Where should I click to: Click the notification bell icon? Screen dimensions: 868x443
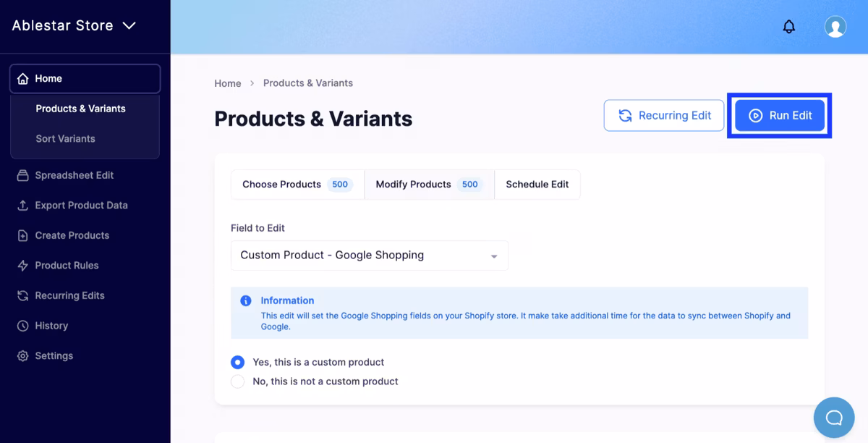pos(789,27)
